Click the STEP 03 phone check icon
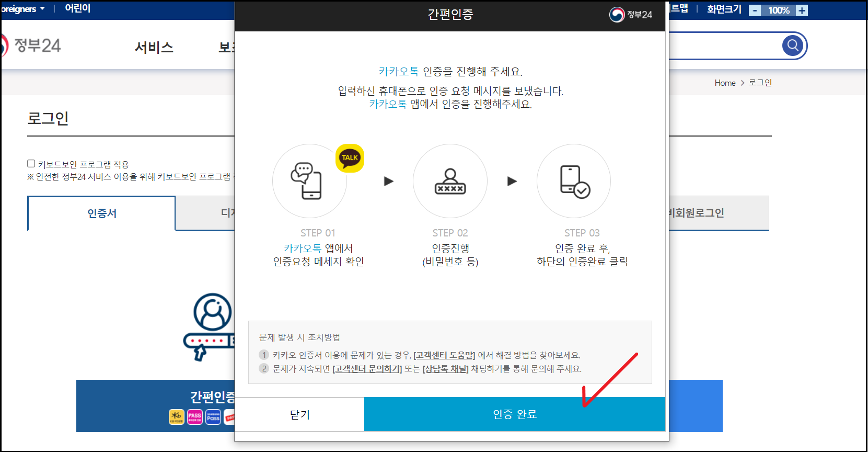Viewport: 868px width, 452px height. pos(574,182)
